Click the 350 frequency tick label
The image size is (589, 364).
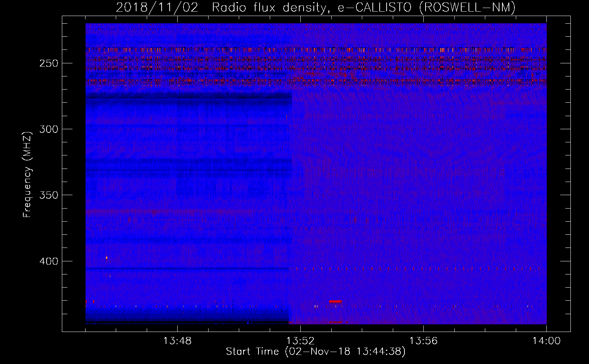(x=48, y=195)
